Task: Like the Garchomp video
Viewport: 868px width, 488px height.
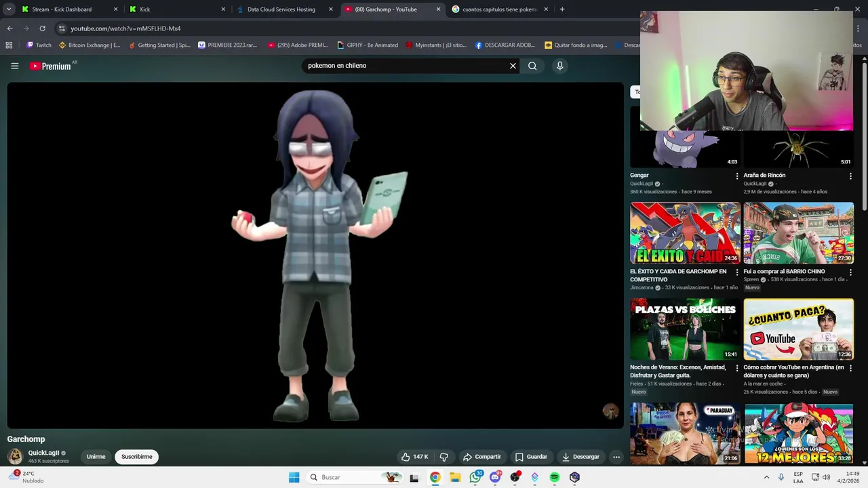Action: point(414,457)
